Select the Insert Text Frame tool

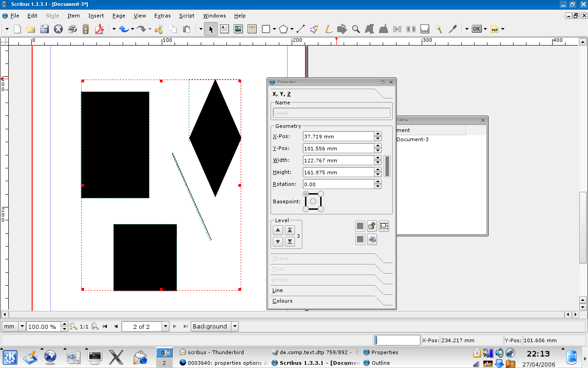(x=224, y=29)
